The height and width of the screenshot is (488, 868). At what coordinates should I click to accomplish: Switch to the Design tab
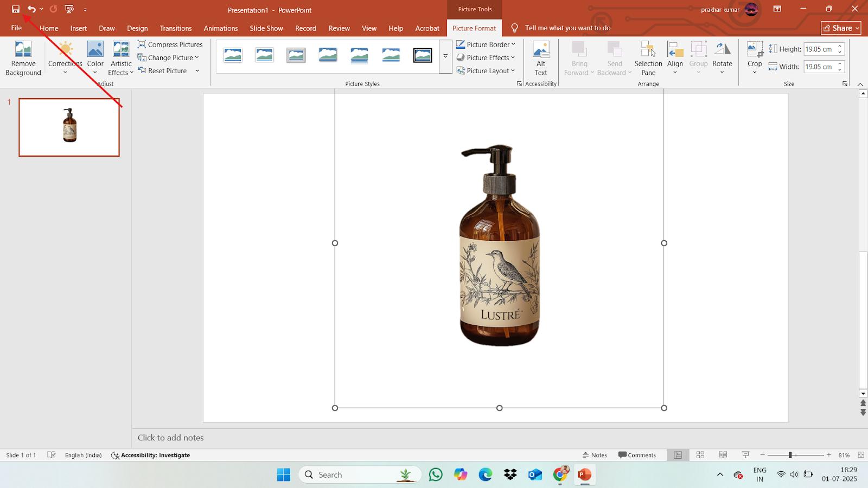[137, 28]
